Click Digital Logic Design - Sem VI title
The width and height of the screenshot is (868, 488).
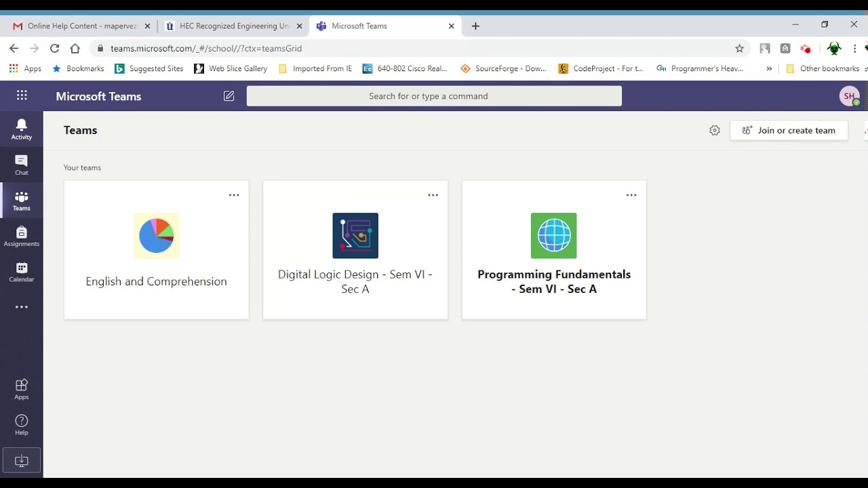[355, 281]
